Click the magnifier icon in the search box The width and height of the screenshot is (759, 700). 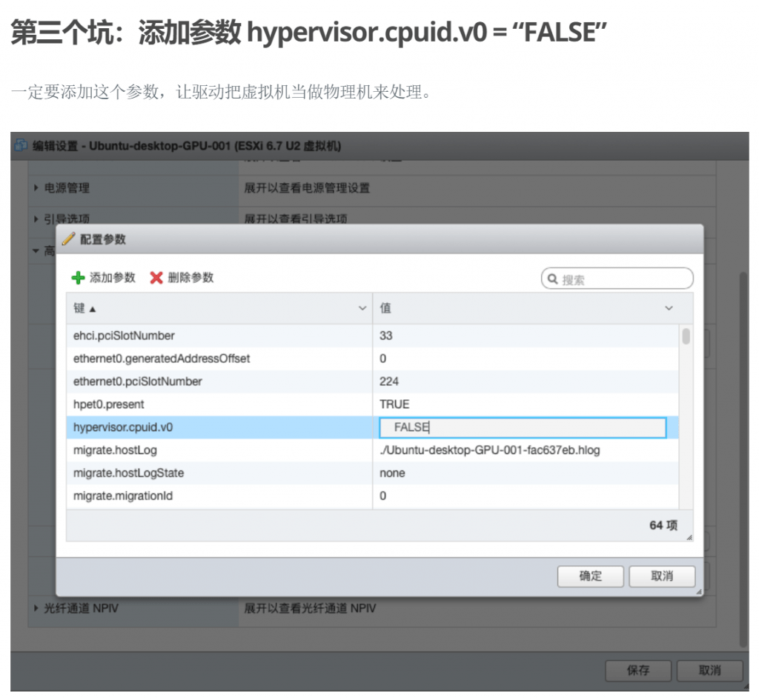(552, 279)
